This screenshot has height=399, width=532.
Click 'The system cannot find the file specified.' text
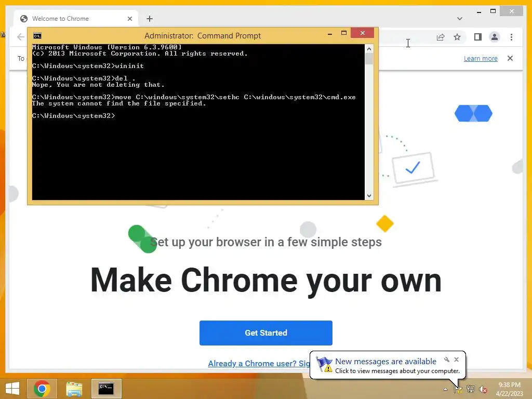point(119,103)
